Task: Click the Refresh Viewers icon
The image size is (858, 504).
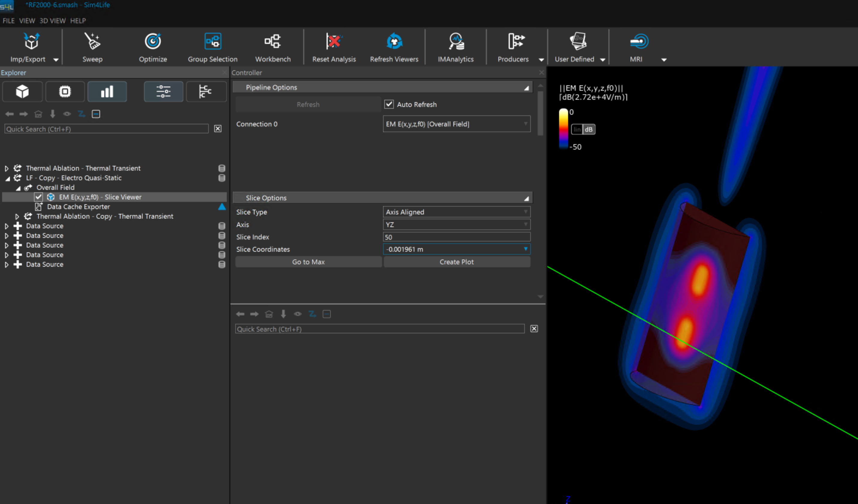Action: [x=394, y=42]
